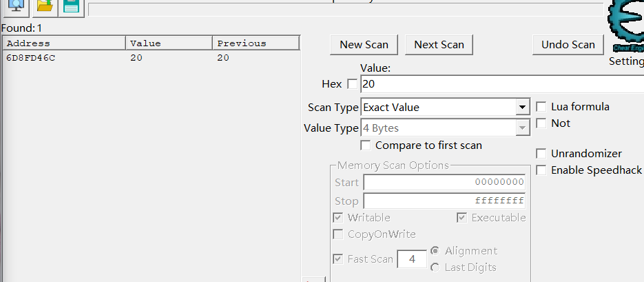Screen dimensions: 644x282
Task: Click the Settings label under logo
Action: (626, 61)
